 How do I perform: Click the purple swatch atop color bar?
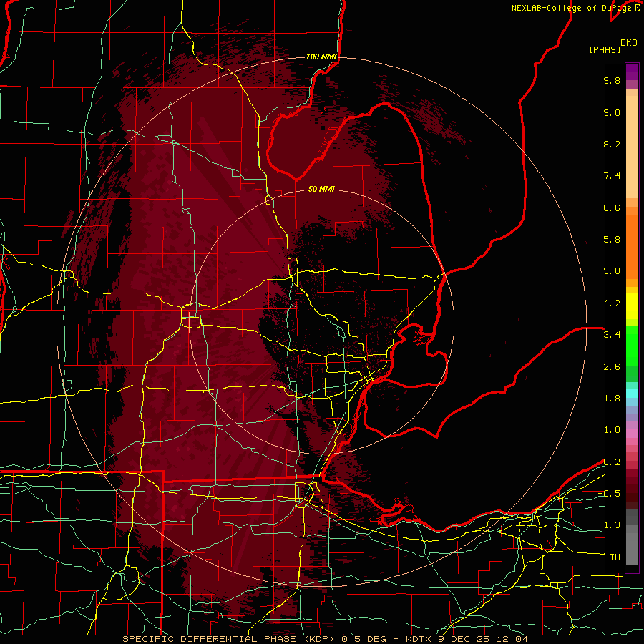pos(632,72)
